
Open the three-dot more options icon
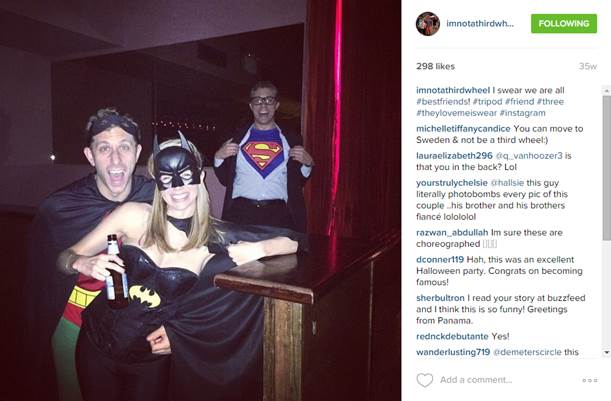pyautogui.click(x=590, y=380)
